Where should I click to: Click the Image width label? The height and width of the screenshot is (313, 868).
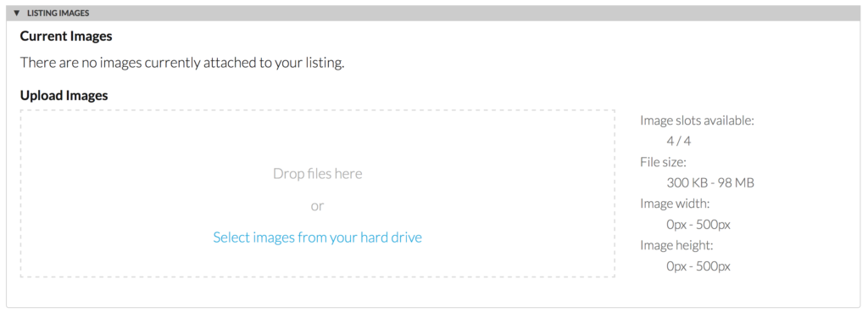[x=675, y=204]
